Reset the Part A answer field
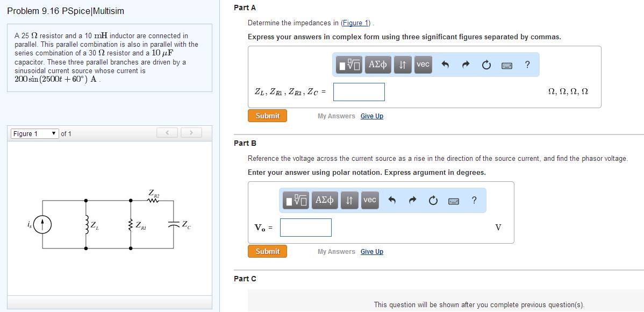 pyautogui.click(x=486, y=65)
